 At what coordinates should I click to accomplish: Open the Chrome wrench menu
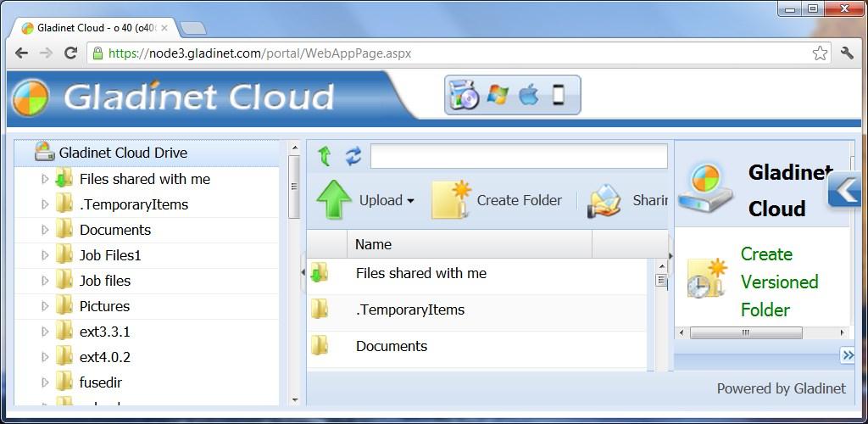(847, 53)
